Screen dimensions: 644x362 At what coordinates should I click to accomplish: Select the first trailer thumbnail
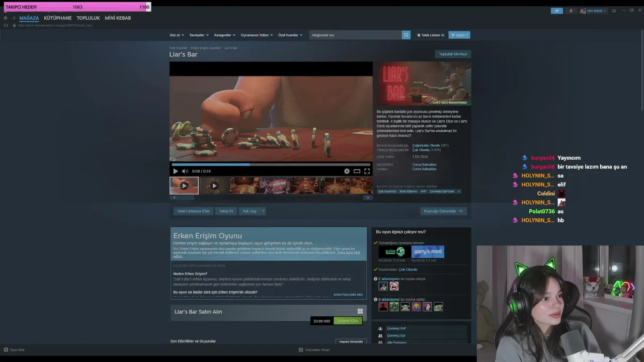[x=184, y=186]
